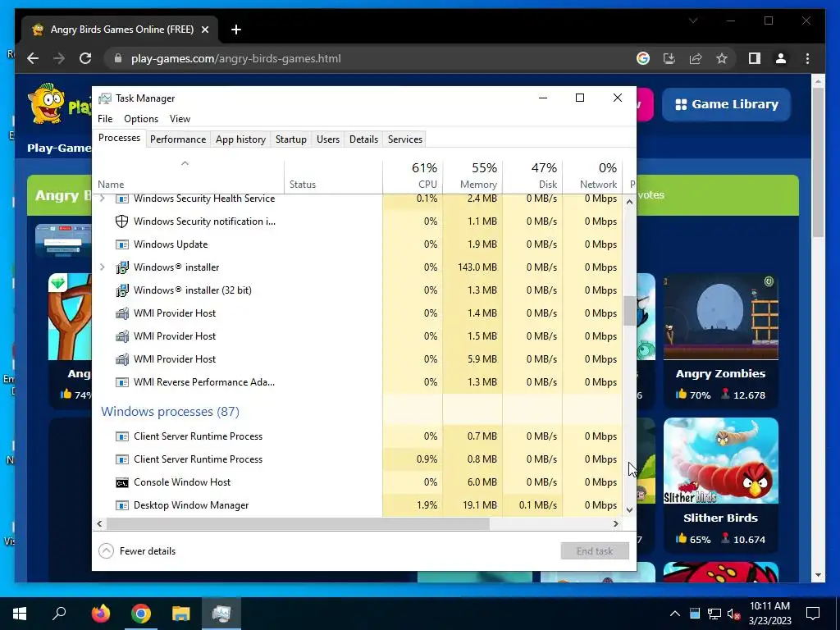Sort processes by Disk column

click(x=533, y=176)
